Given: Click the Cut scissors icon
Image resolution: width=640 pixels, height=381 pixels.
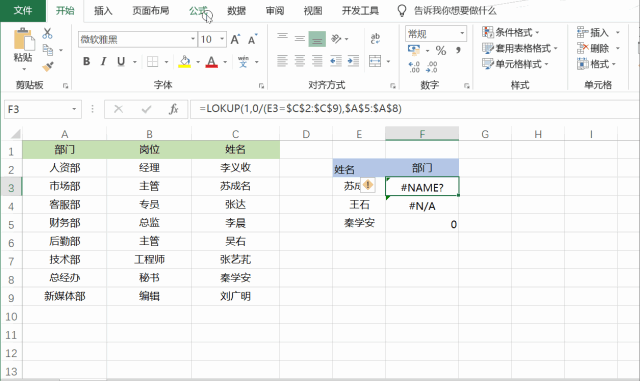Looking at the screenshot, I should pos(47,33).
